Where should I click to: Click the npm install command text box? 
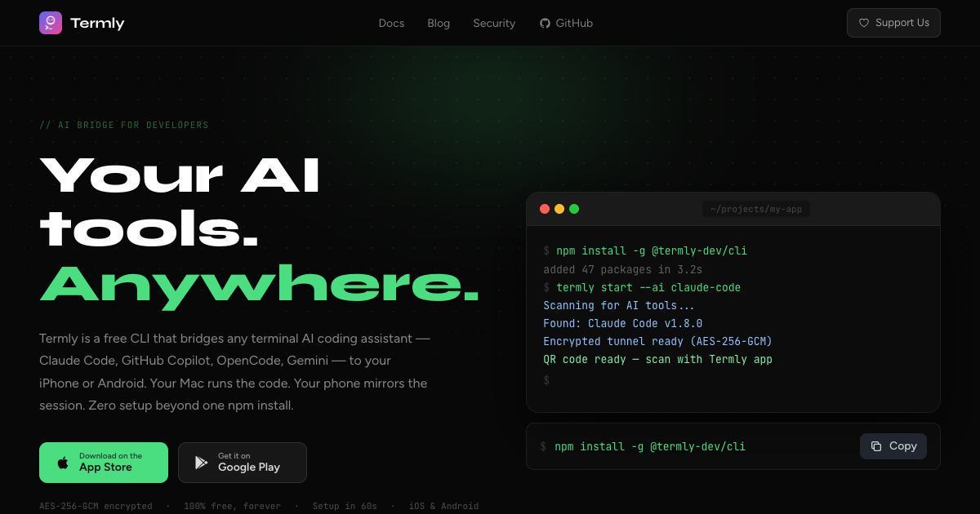[733, 446]
